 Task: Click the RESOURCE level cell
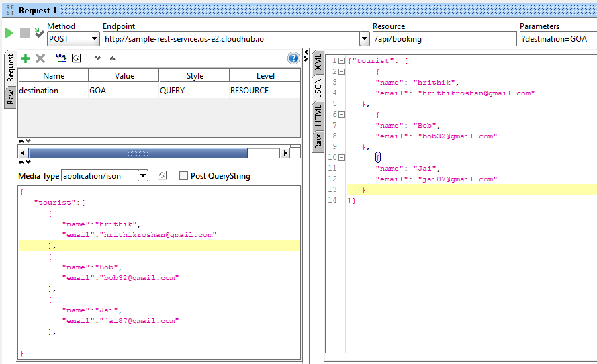(265, 91)
